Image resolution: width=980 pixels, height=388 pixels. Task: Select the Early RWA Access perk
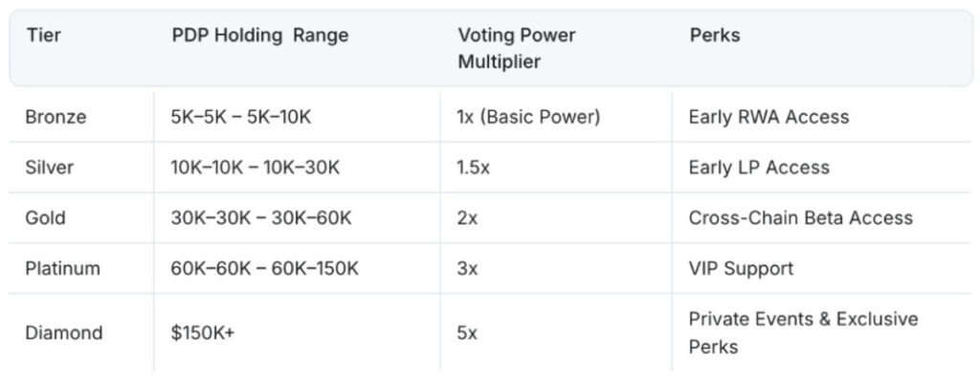point(768,117)
